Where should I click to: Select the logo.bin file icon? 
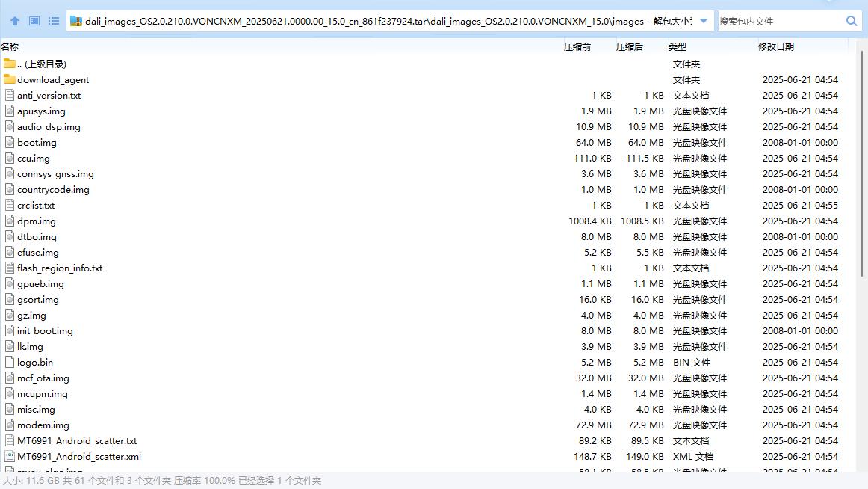point(10,362)
